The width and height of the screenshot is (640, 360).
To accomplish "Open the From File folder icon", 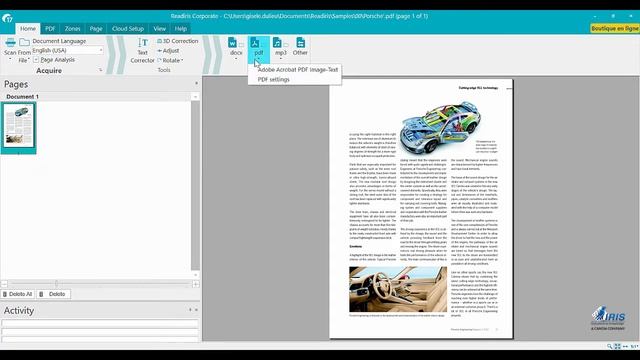I will point(24,42).
